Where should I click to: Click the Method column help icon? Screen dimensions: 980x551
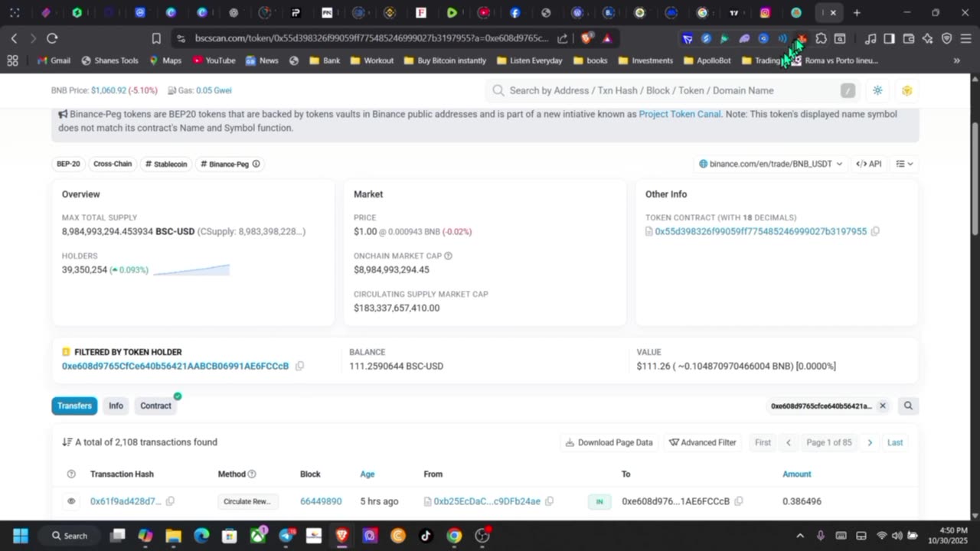coord(252,474)
